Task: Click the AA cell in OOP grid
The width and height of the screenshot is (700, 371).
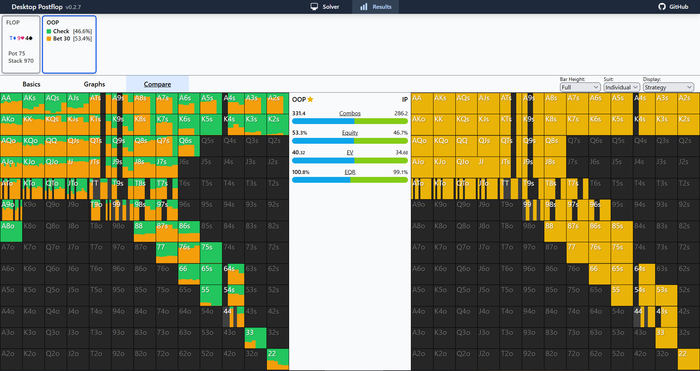Action: pos(11,104)
